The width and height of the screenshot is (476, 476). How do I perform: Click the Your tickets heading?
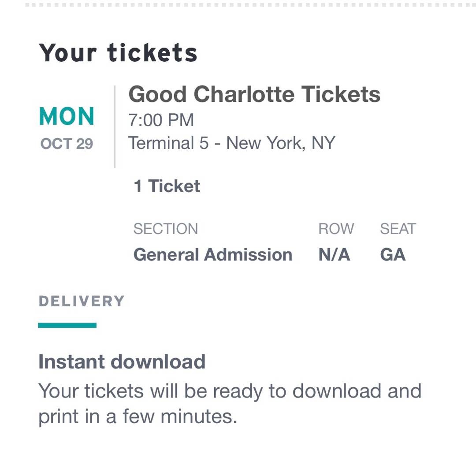click(x=118, y=53)
